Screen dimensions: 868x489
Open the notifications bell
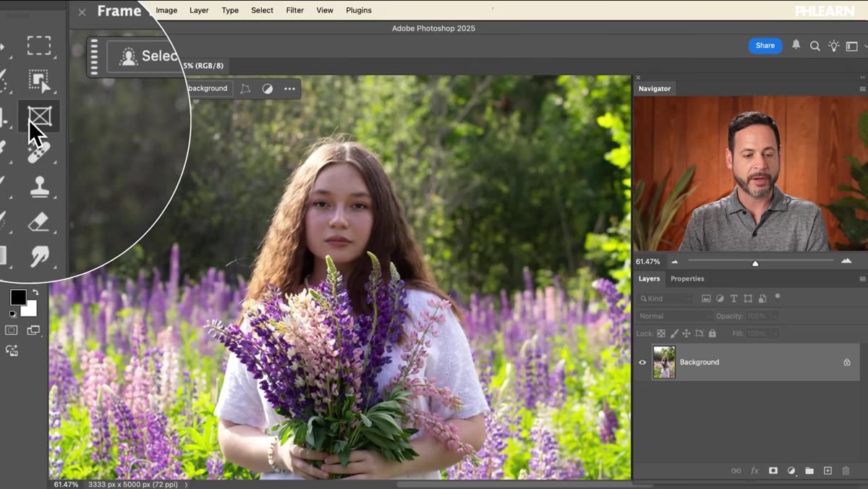click(796, 45)
